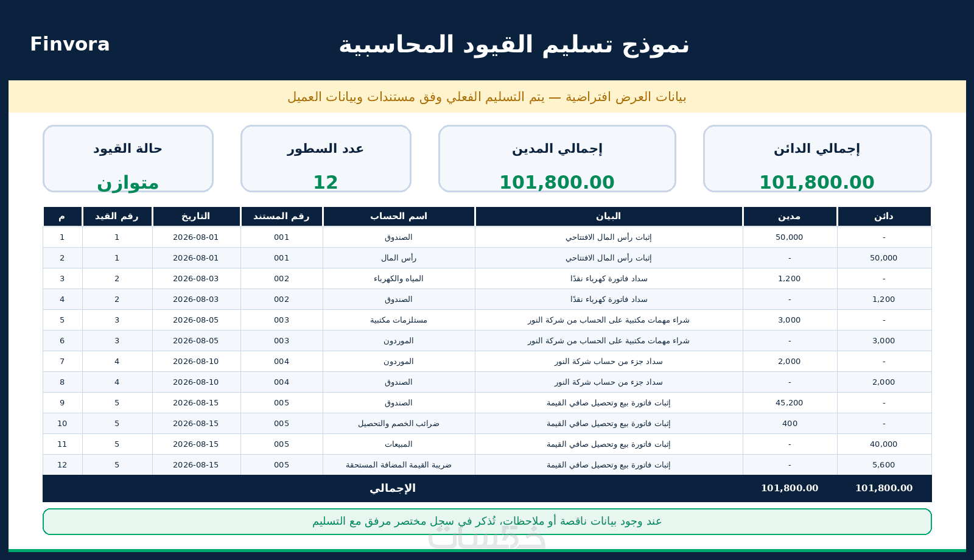This screenshot has height=560, width=974.
Task: Select the ضريبة القيمة المضافة المستحقة cell
Action: 399,465
